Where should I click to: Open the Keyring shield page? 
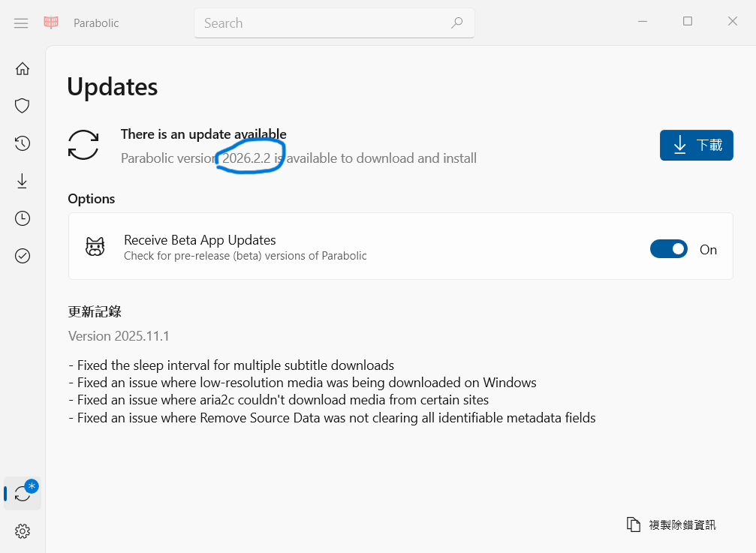pos(23,106)
